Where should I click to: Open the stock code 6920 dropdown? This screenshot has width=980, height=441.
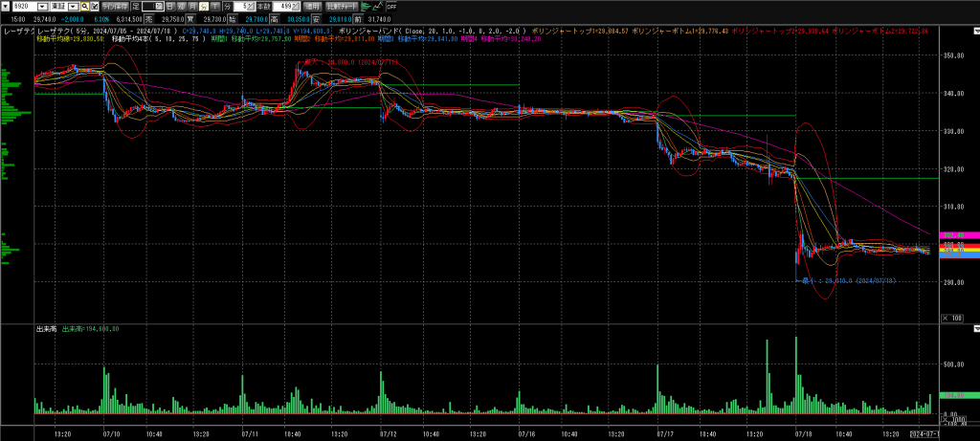coord(41,6)
